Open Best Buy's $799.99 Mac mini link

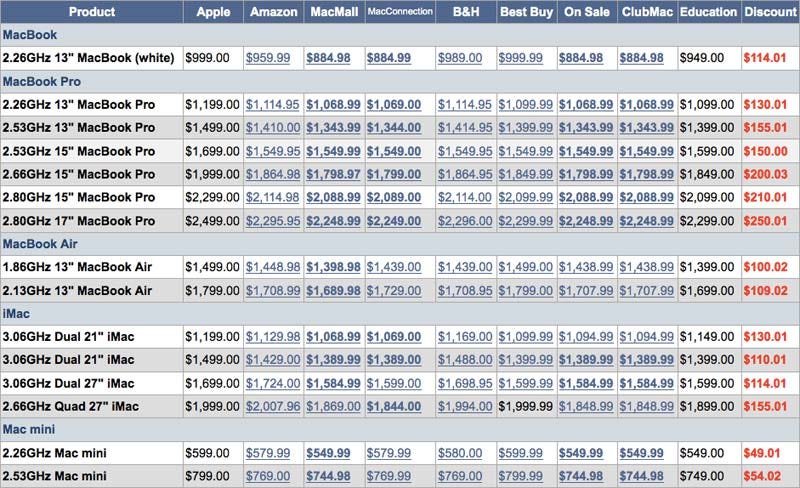pos(520,476)
